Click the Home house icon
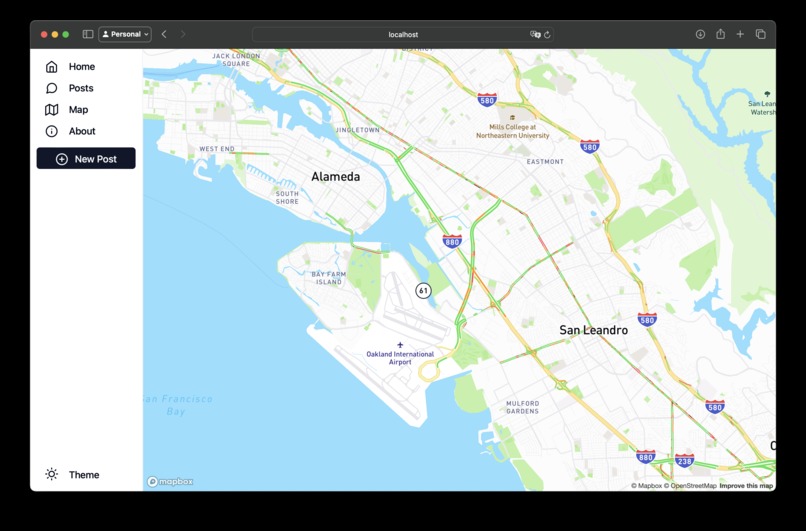Image resolution: width=806 pixels, height=531 pixels. 51,66
